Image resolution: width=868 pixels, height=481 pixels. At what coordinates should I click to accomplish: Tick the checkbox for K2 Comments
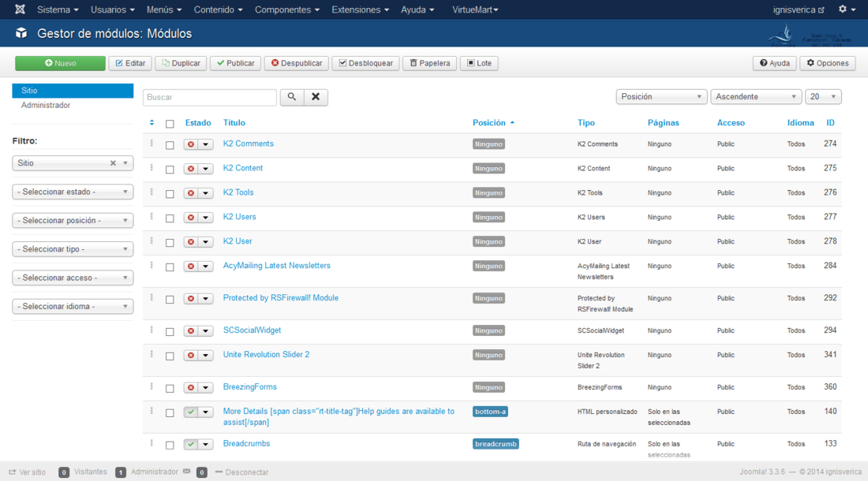coord(170,145)
